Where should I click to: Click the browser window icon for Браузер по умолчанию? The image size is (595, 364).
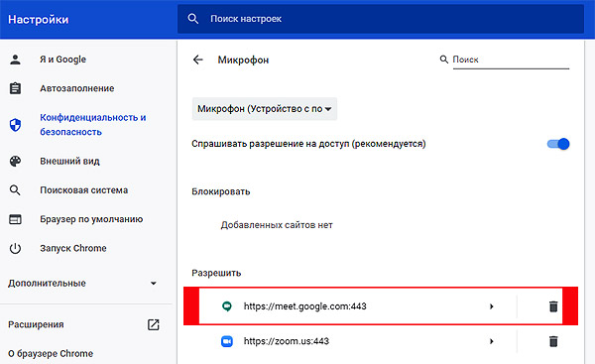[x=15, y=219]
